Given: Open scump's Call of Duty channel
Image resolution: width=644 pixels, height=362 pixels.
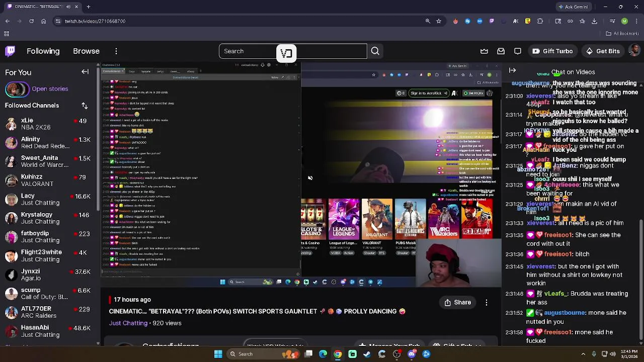Looking at the screenshot, I should (x=49, y=294).
